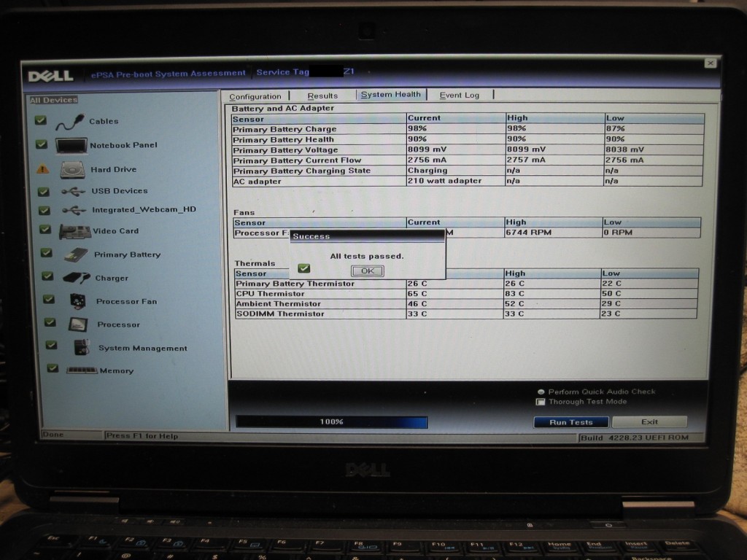Click the Integrated_Webcam_HD USB icon
Viewport: 747px width, 560px height.
click(74, 210)
